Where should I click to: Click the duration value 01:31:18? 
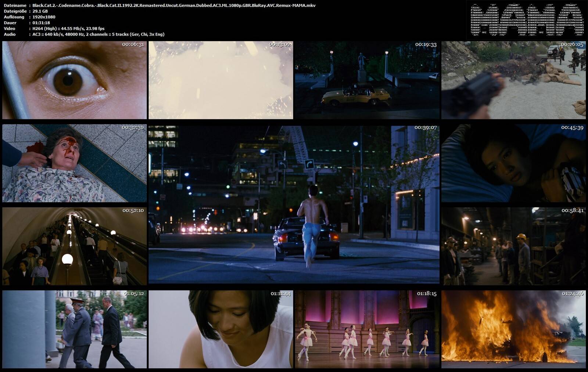click(41, 23)
